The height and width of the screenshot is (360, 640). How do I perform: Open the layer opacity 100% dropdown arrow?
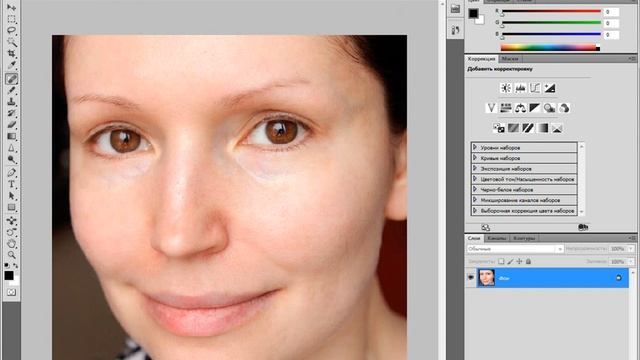(x=631, y=249)
